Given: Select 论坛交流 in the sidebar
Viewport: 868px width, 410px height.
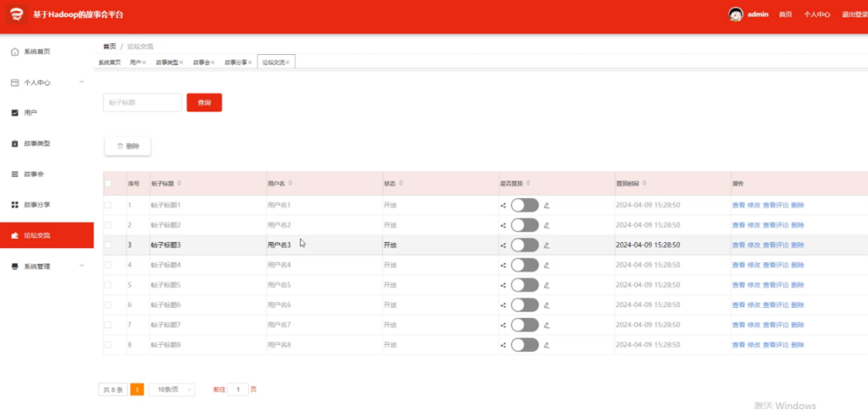Looking at the screenshot, I should [47, 236].
